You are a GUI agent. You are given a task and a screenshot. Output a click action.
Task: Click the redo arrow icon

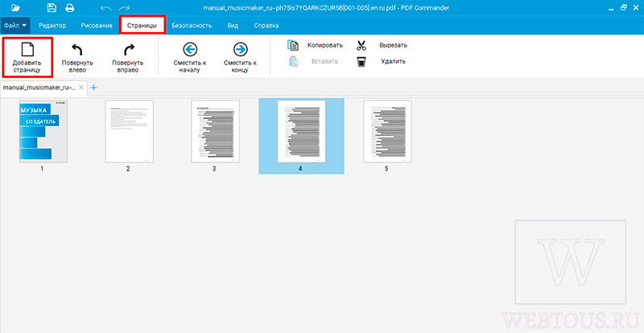(124, 8)
